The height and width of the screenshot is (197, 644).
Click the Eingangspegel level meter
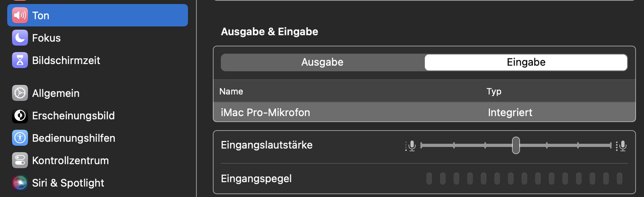(x=524, y=178)
